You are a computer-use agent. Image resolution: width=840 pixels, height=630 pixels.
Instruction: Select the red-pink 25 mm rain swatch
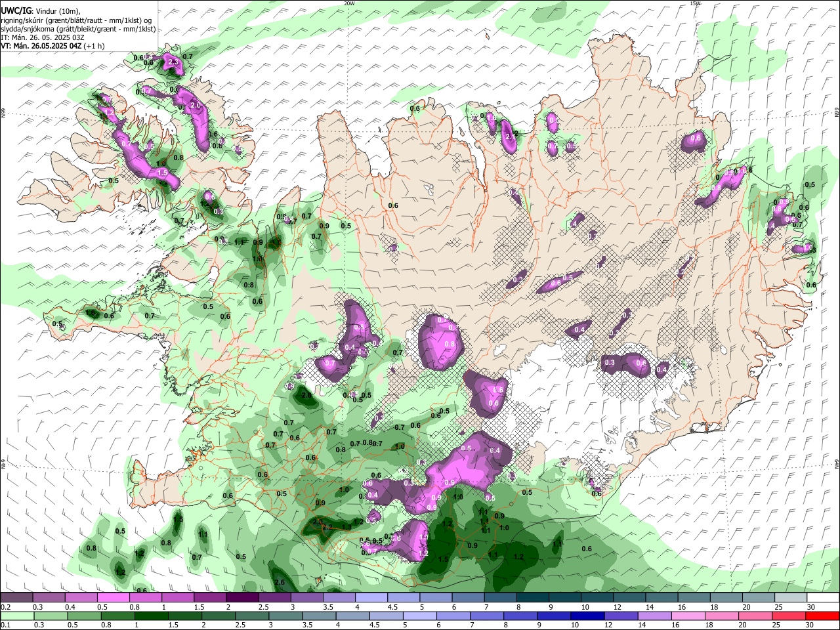click(790, 616)
